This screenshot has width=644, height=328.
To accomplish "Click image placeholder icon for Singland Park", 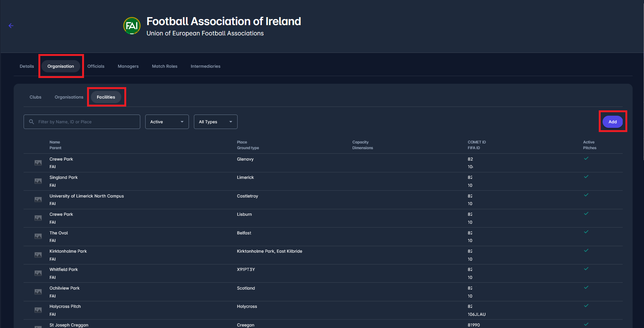I will (38, 181).
